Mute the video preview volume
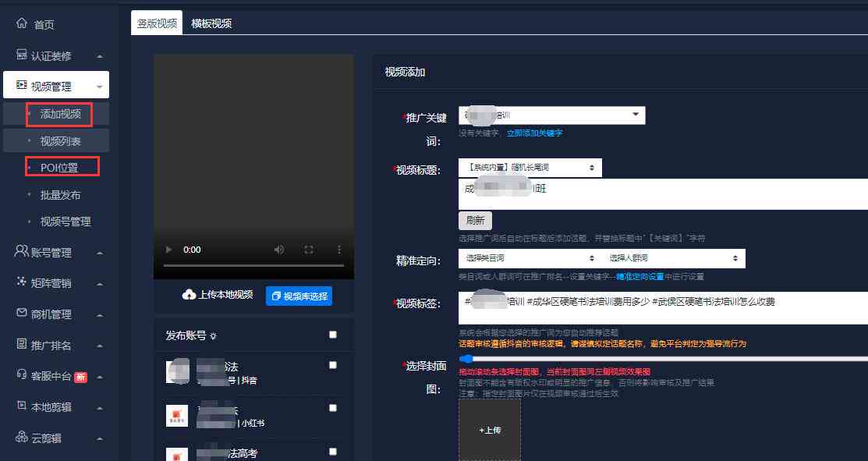Viewport: 868px width, 461px height. tap(279, 250)
